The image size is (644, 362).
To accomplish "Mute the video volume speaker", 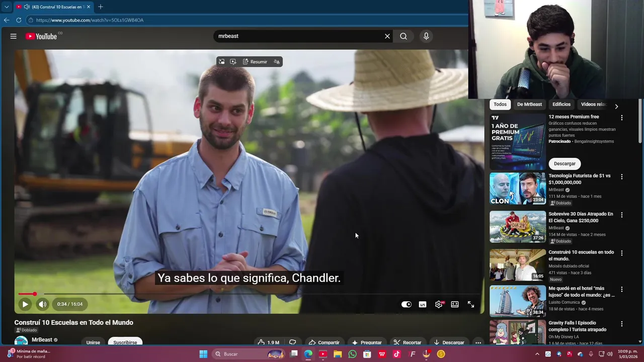I will pos(43,304).
